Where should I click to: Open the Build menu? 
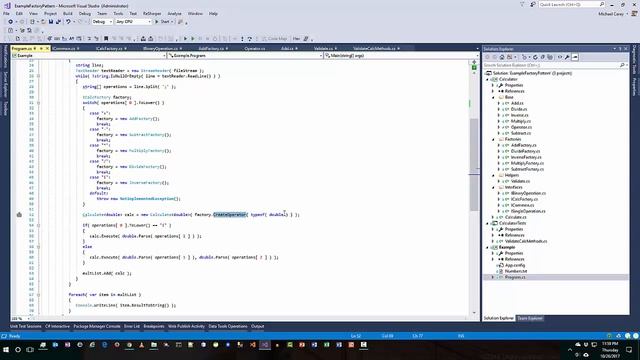click(68, 13)
